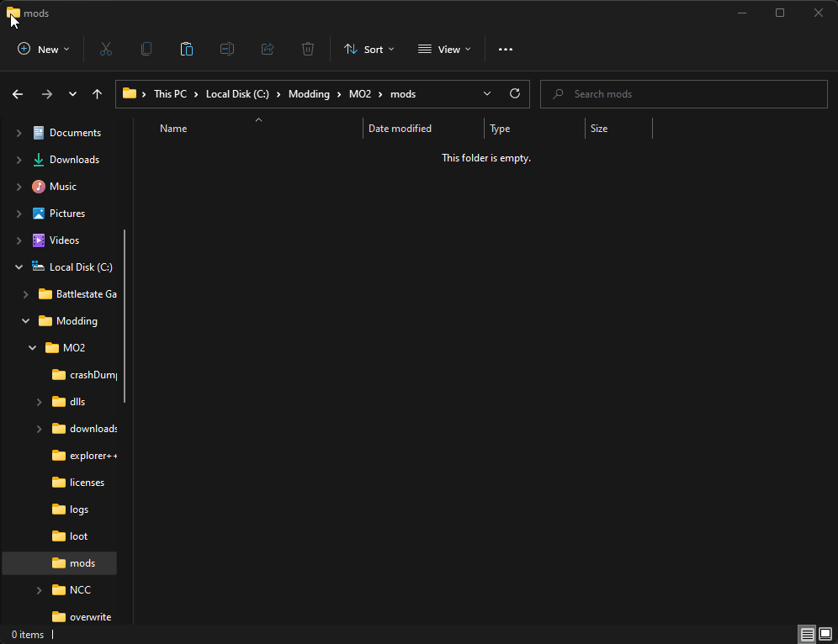Click the Copy icon in the toolbar
838x644 pixels.
point(146,49)
